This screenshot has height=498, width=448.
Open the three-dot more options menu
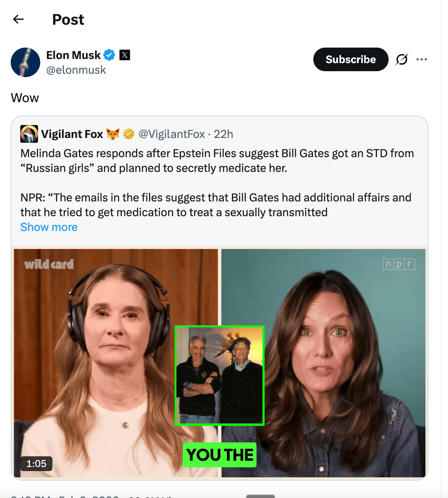coord(421,59)
